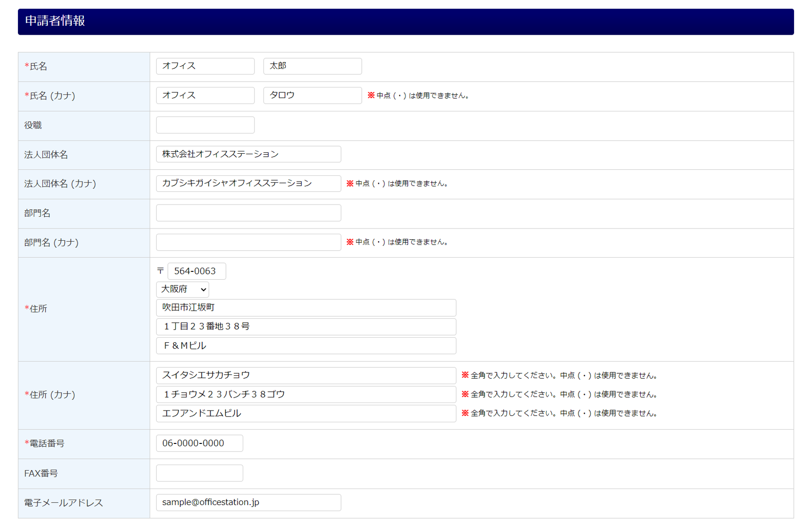This screenshot has width=812, height=529.
Task: Focus the empty 部門名 text box
Action: [248, 213]
